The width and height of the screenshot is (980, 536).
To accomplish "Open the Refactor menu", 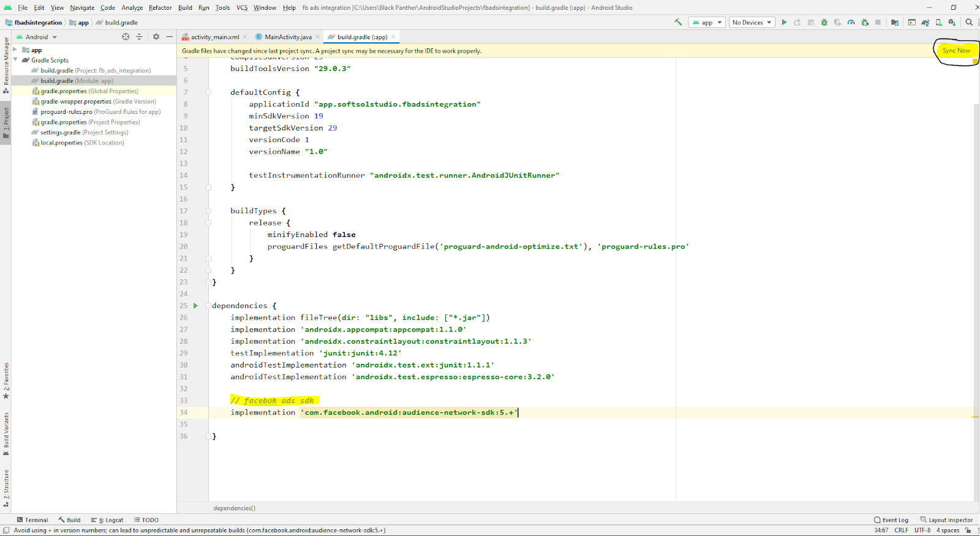I will pos(160,7).
